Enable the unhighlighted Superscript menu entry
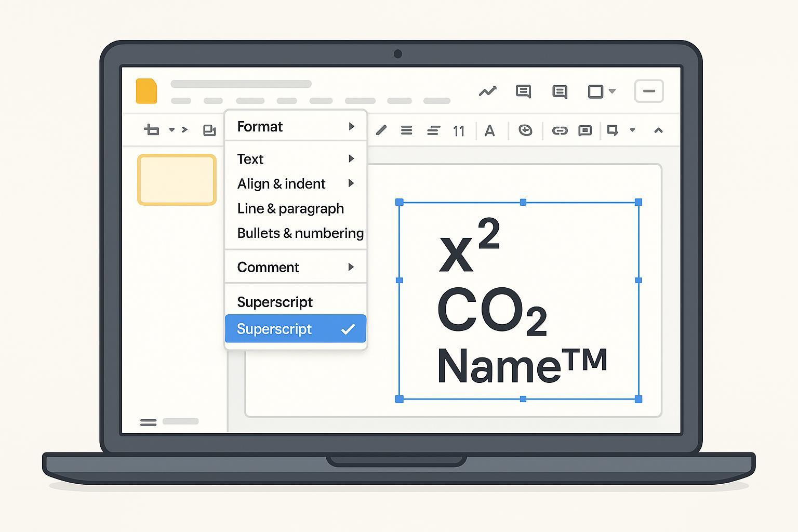 pos(275,302)
